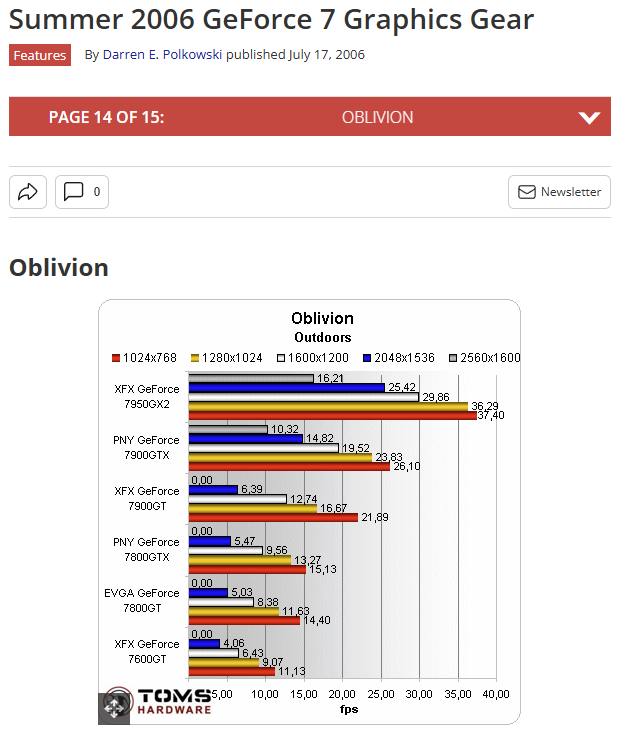Click the Tom's Hardware logo on chart
This screenshot has height=729, width=621.
[x=158, y=702]
